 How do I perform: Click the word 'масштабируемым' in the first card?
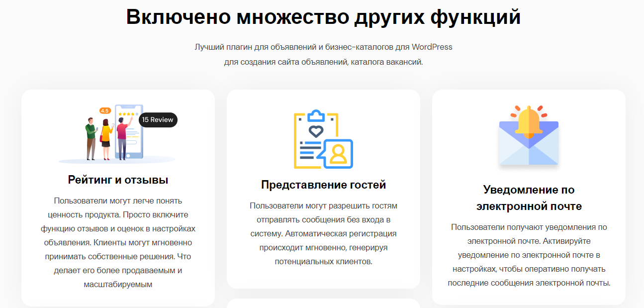coord(118,285)
